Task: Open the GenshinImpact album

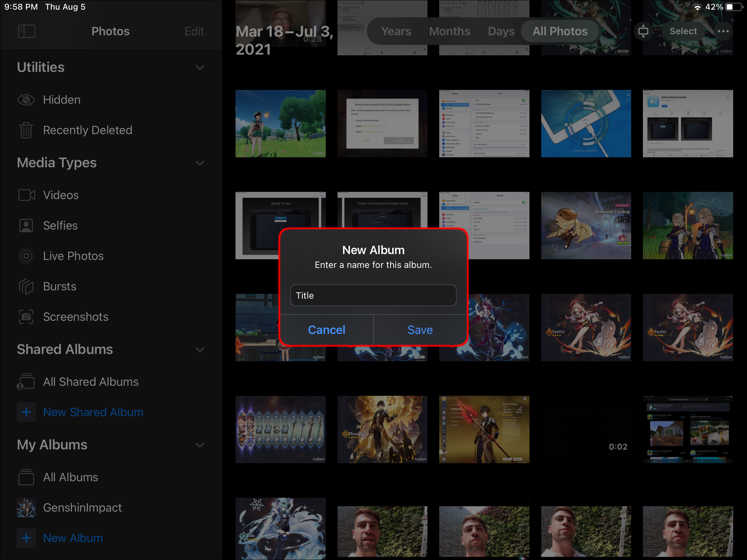Action: (x=82, y=508)
